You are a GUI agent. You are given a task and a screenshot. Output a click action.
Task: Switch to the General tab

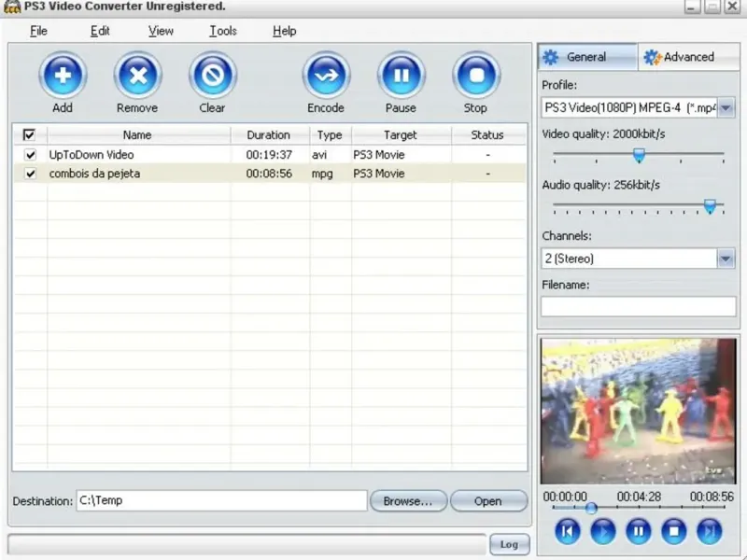[x=587, y=57]
